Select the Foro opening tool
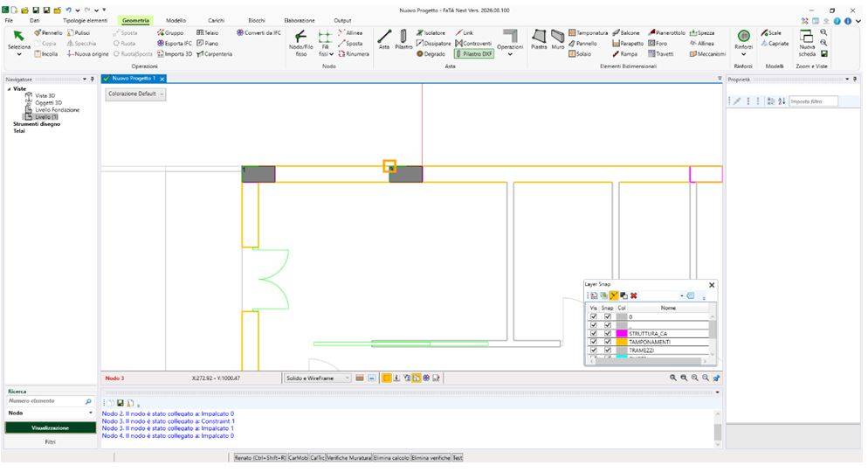 pos(657,43)
